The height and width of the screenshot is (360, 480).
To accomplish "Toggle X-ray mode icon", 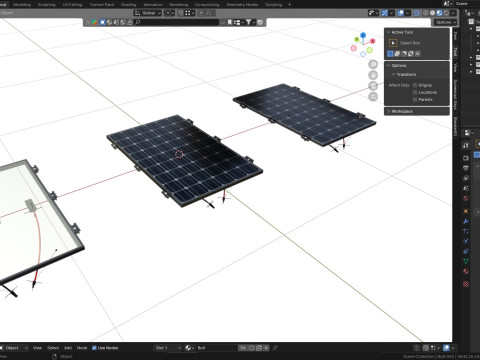I will click(417, 13).
